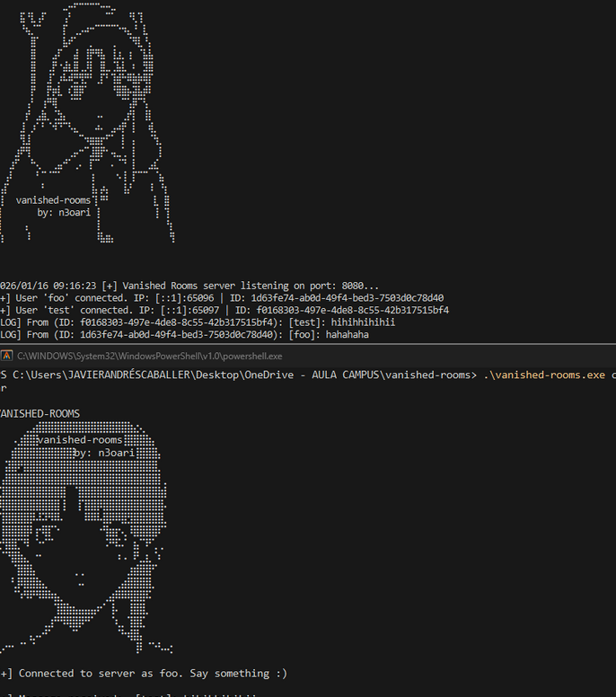This screenshot has width=616, height=697.
Task: Click 'vanished-rooms' label in the server banner
Action: click(53, 200)
